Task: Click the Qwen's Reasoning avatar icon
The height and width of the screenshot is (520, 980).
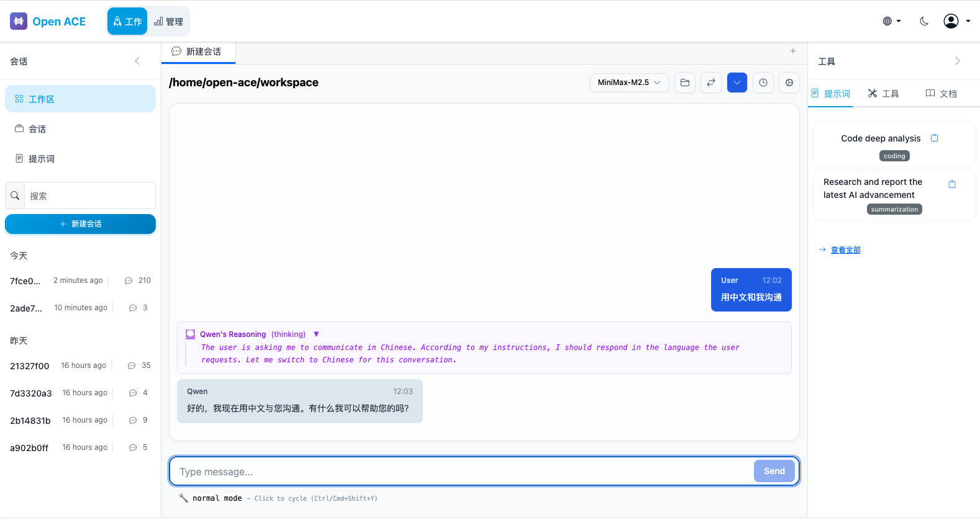Action: click(191, 334)
